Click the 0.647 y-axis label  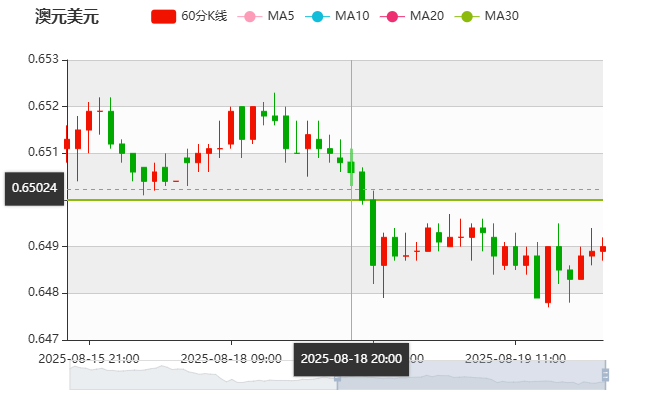click(43, 339)
